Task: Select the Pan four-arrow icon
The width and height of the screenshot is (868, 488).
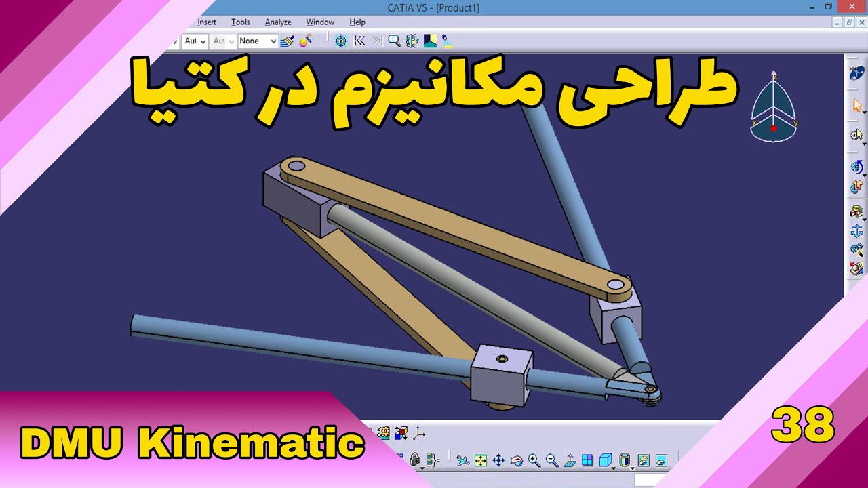Action: tap(498, 461)
